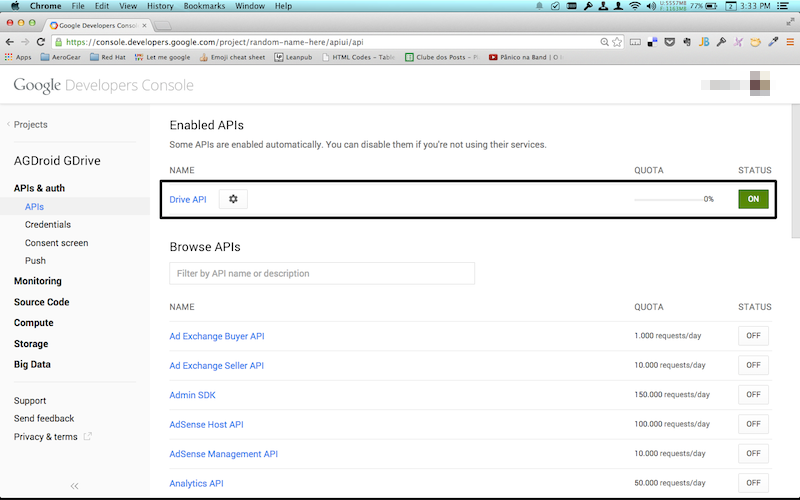Open Chrome hamburger menu icon

(790, 42)
